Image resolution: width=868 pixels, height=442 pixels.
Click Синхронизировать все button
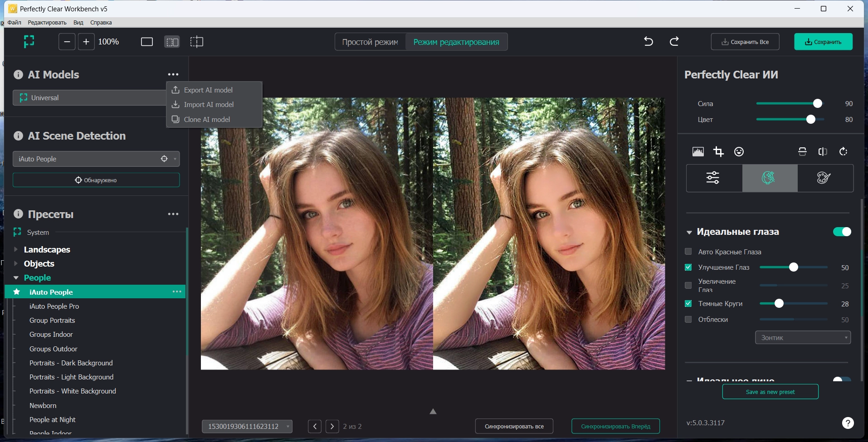click(x=514, y=427)
